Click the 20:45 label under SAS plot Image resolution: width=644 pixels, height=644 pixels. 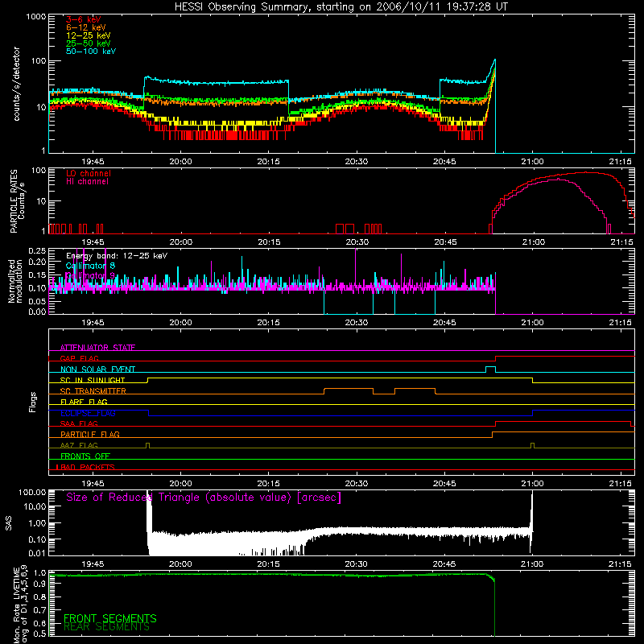[444, 564]
